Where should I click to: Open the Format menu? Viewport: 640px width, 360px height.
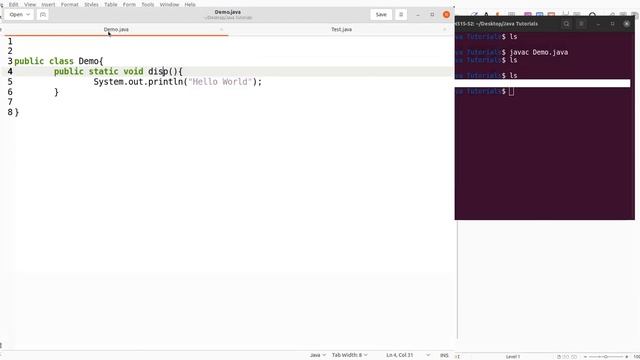pos(69,4)
